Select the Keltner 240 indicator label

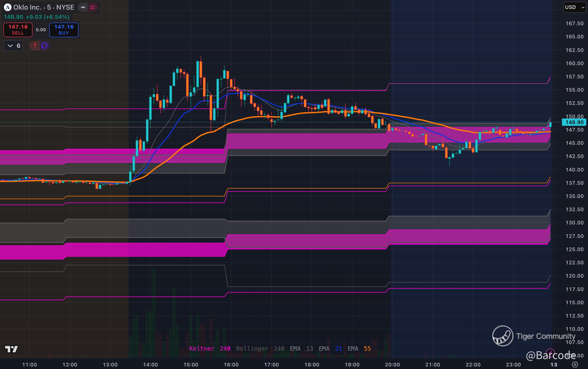click(x=210, y=348)
